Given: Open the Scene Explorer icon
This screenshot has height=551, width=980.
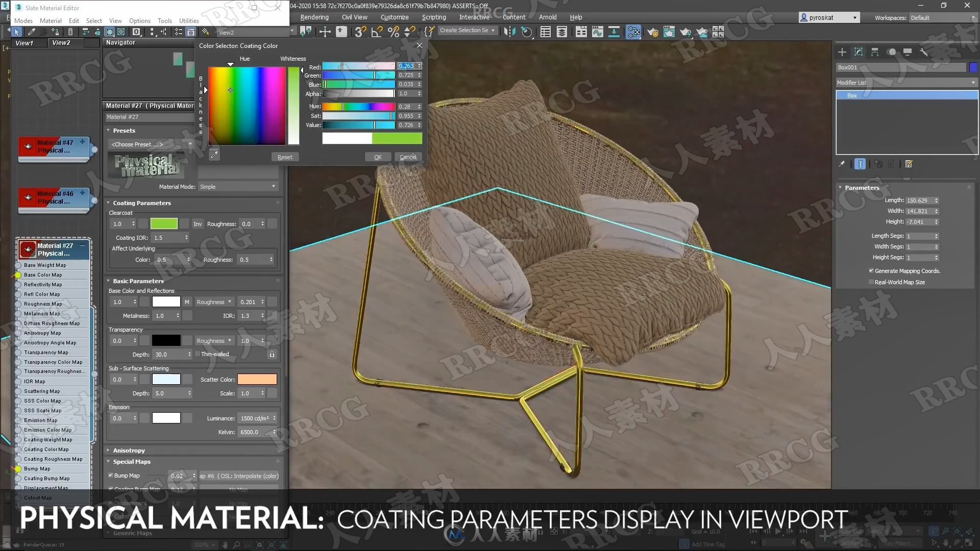Looking at the screenshot, I should coord(545,32).
